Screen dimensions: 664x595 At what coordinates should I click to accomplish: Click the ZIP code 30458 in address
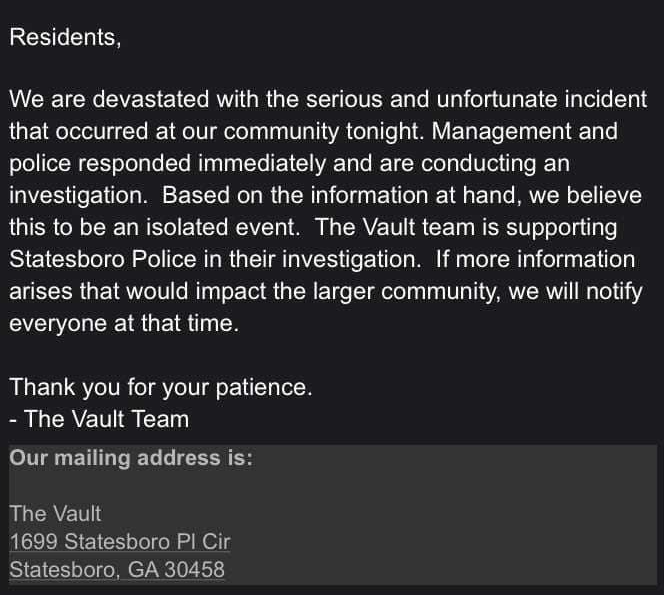195,570
